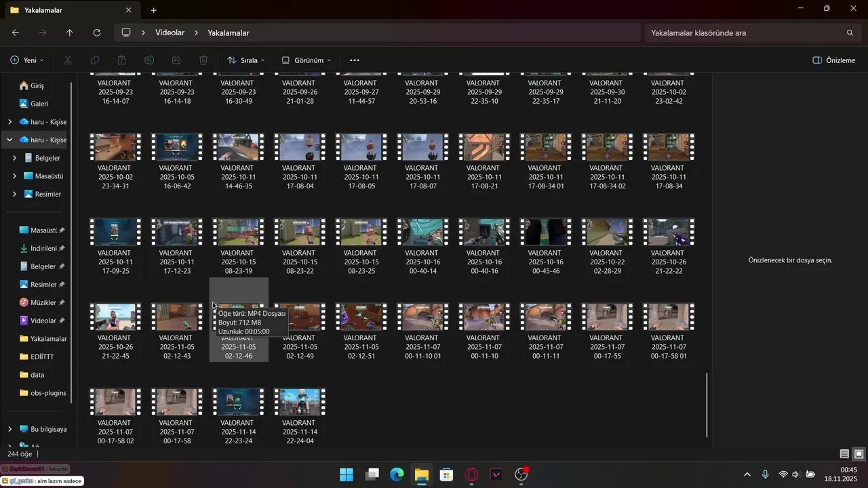The height and width of the screenshot is (488, 868).
Task: Click the search magnifier icon
Action: click(850, 33)
